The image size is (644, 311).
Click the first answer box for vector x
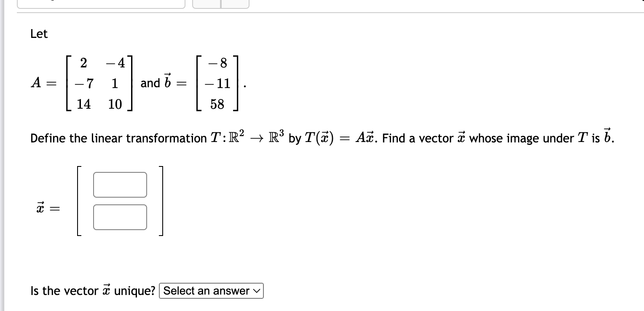[120, 185]
